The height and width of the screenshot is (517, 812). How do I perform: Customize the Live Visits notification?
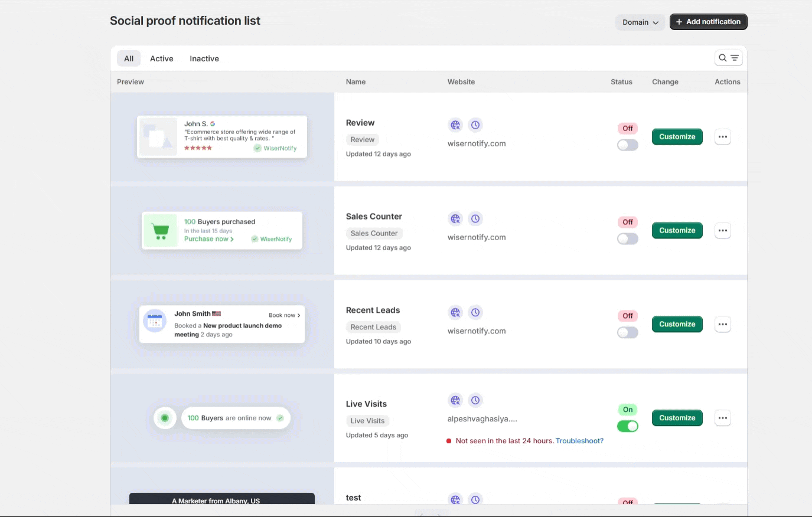[677, 418]
